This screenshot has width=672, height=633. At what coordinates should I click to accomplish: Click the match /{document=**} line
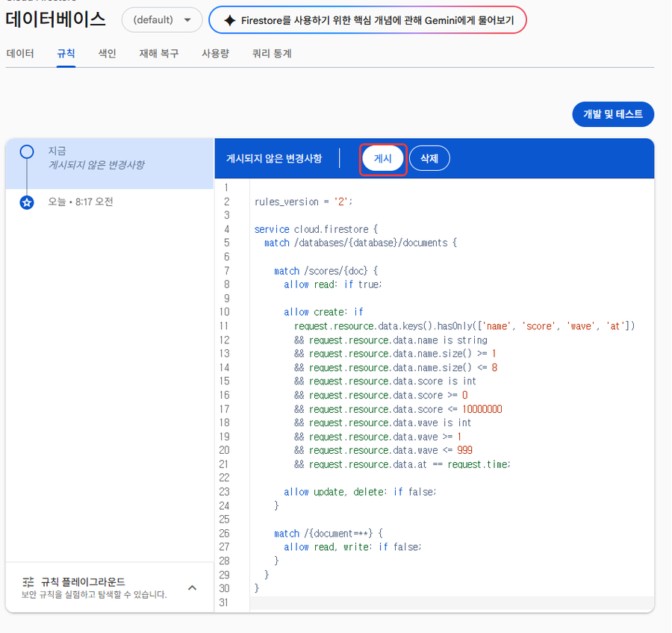tap(329, 534)
